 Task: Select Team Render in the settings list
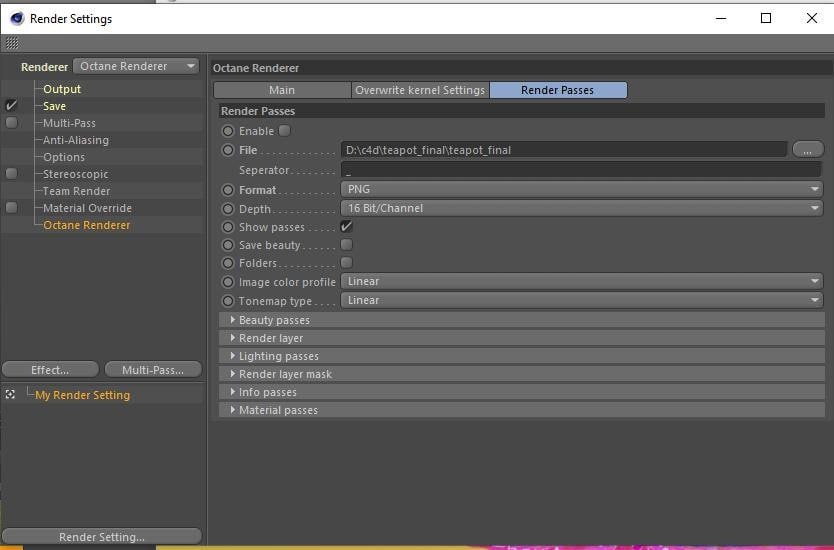77,191
